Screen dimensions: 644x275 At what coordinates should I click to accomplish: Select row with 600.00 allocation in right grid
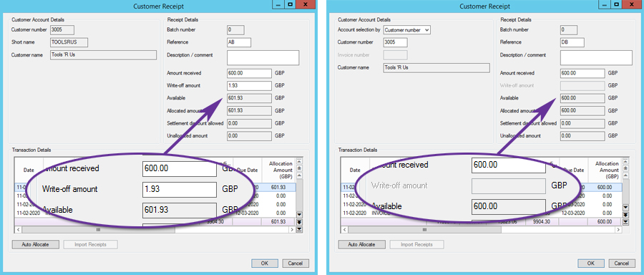click(x=481, y=187)
